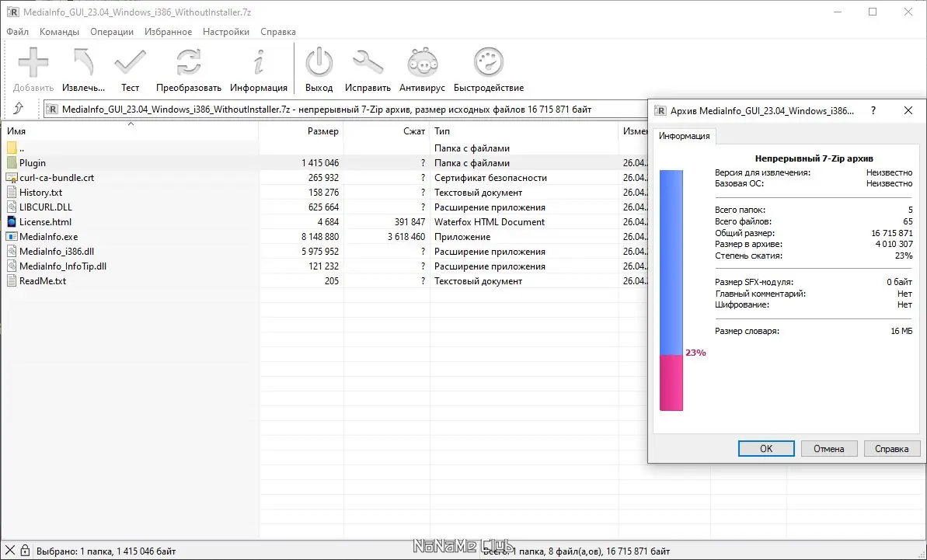927x560 pixels.
Task: Close the archive information dialog
Action: (908, 110)
